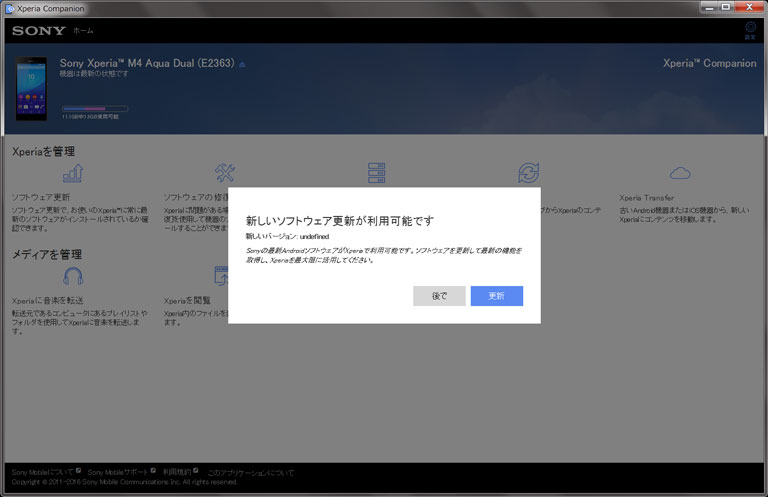This screenshot has width=768, height=497.
Task: Click the 後で later button
Action: click(x=439, y=296)
